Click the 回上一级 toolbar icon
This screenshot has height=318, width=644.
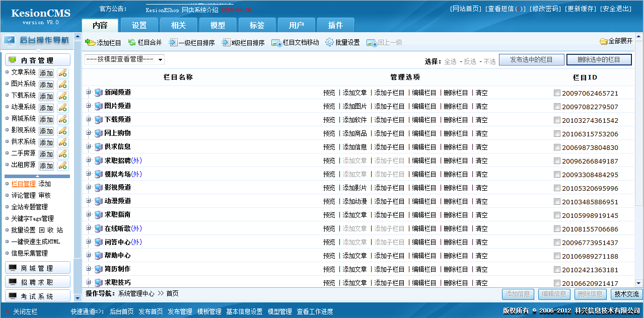372,43
